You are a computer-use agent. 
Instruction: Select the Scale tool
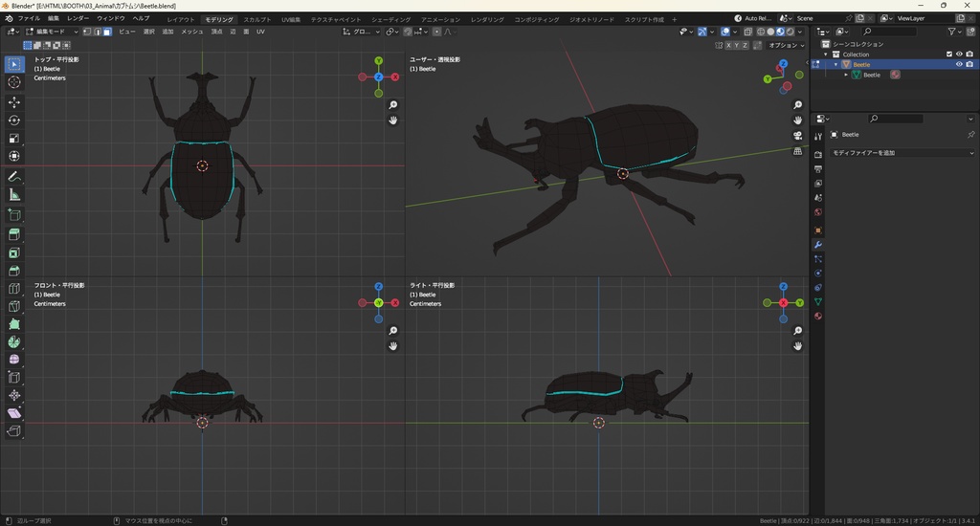[13, 138]
